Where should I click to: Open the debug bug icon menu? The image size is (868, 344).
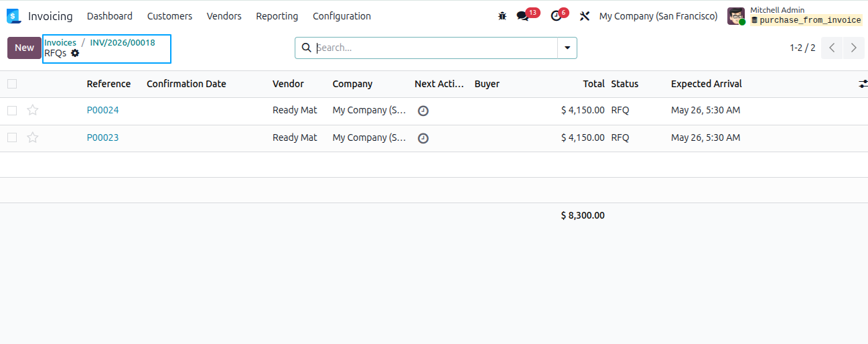pos(502,16)
